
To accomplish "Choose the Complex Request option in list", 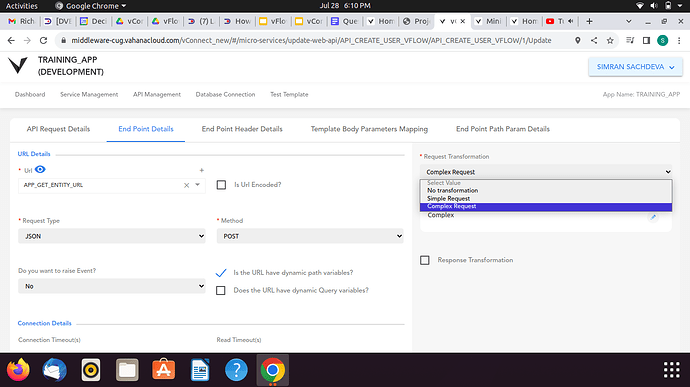I will click(546, 206).
